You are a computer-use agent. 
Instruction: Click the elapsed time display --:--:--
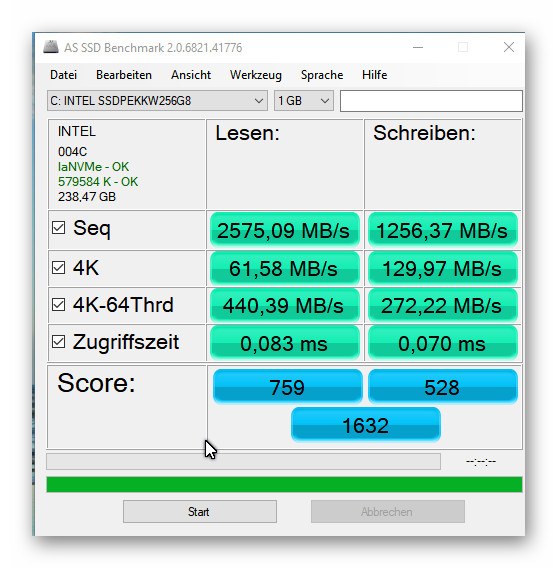tap(481, 462)
